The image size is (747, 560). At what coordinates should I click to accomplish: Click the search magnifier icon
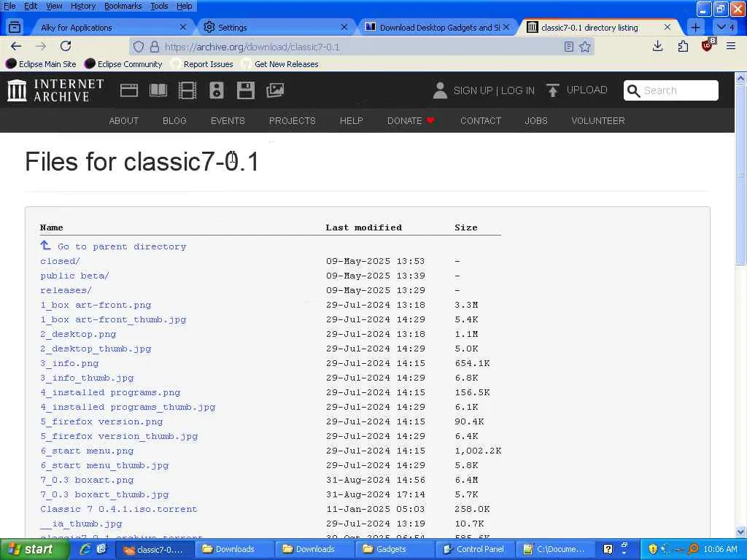tap(633, 90)
